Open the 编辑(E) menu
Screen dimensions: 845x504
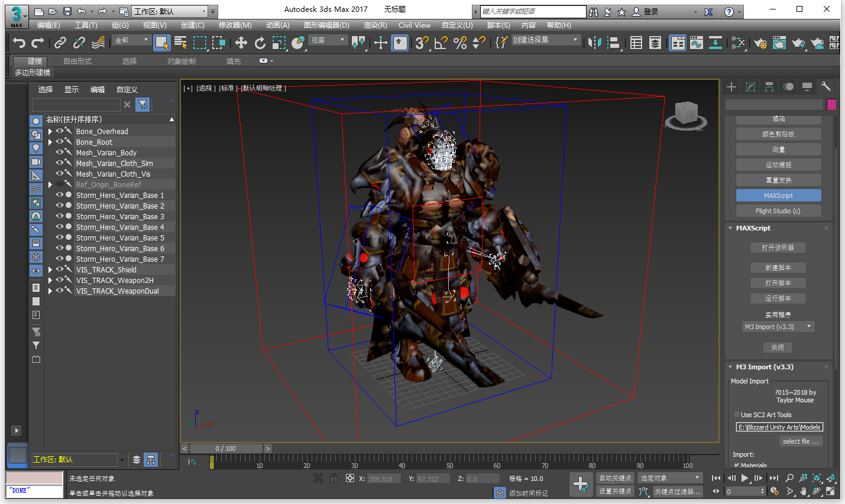tap(48, 25)
